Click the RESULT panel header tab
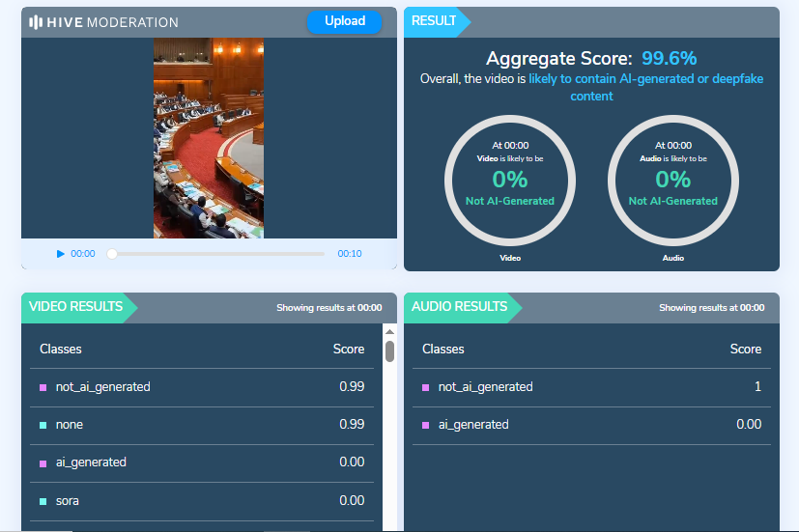This screenshot has height=532, width=799. click(x=434, y=21)
